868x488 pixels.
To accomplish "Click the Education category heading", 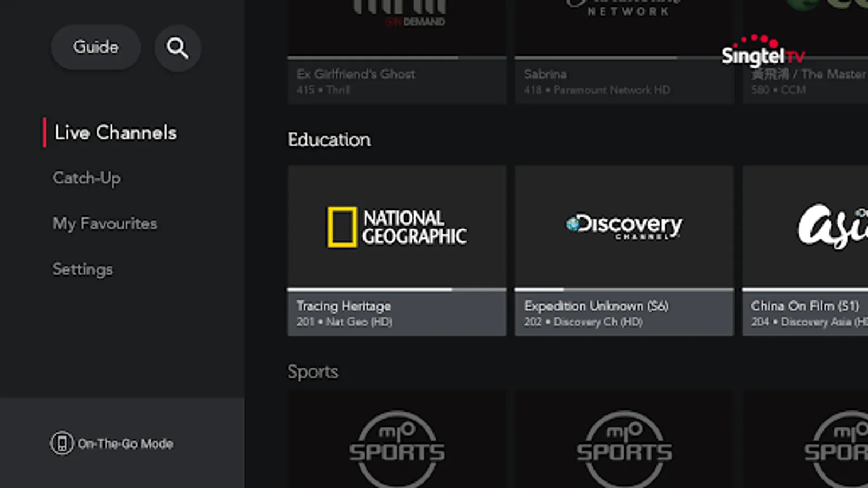I will tap(329, 140).
